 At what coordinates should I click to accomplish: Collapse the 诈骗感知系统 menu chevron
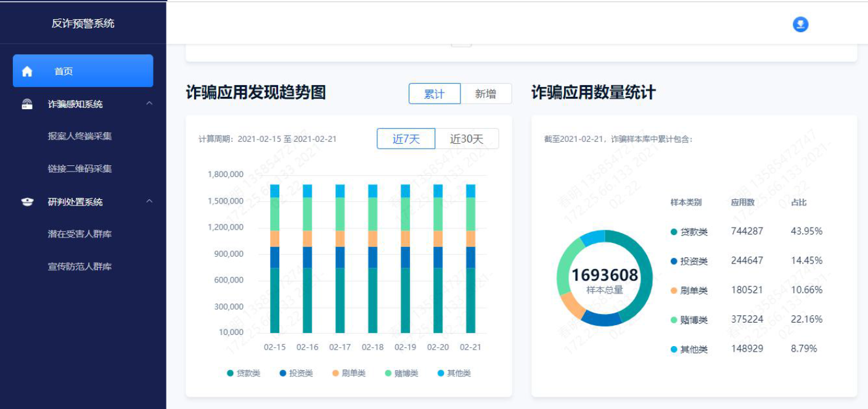149,104
